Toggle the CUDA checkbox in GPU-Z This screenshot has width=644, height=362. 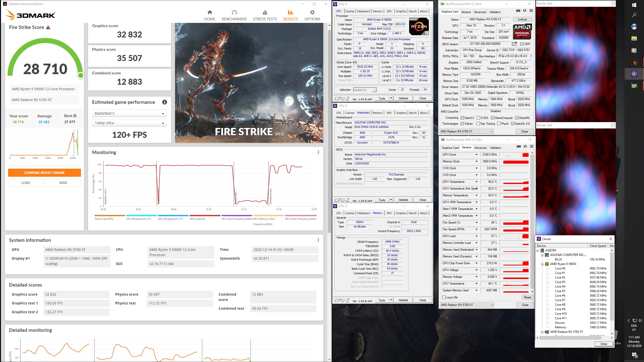tap(478, 118)
